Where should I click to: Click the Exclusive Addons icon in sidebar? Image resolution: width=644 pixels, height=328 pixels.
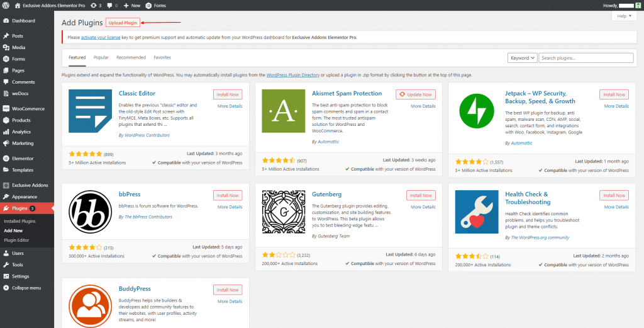point(6,185)
